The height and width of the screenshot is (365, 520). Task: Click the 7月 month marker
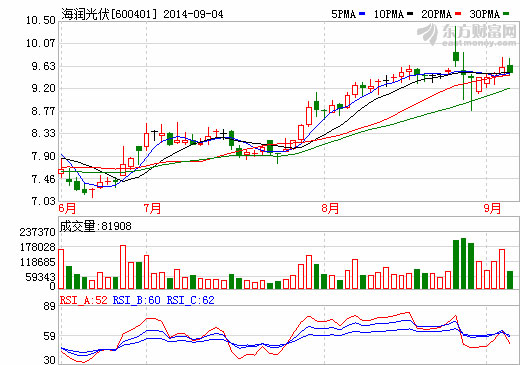tap(152, 208)
